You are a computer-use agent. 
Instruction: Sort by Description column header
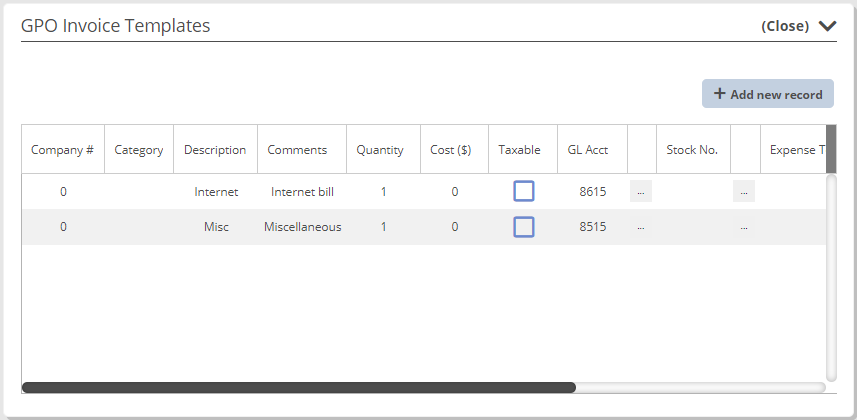(215, 150)
